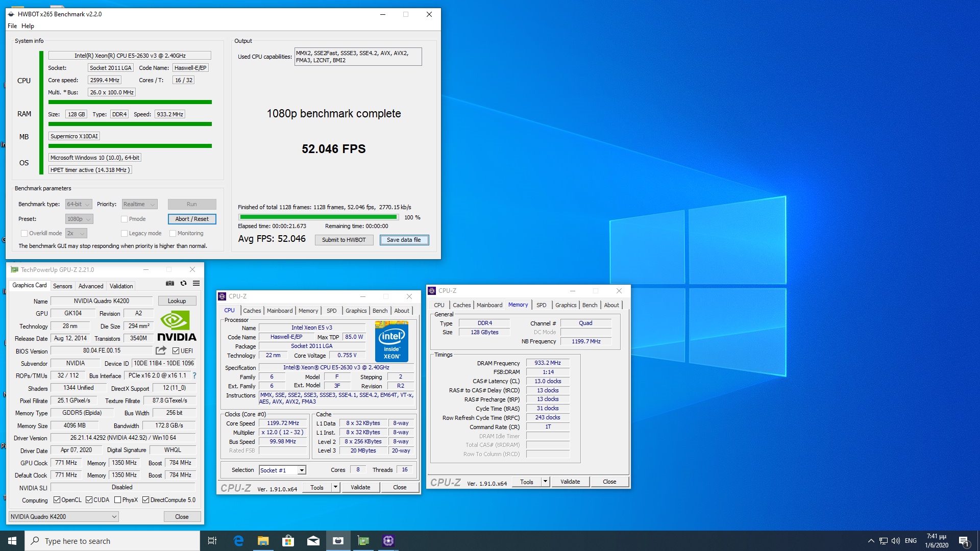
Task: Toggle the Legacy mode checkbox
Action: coord(124,233)
